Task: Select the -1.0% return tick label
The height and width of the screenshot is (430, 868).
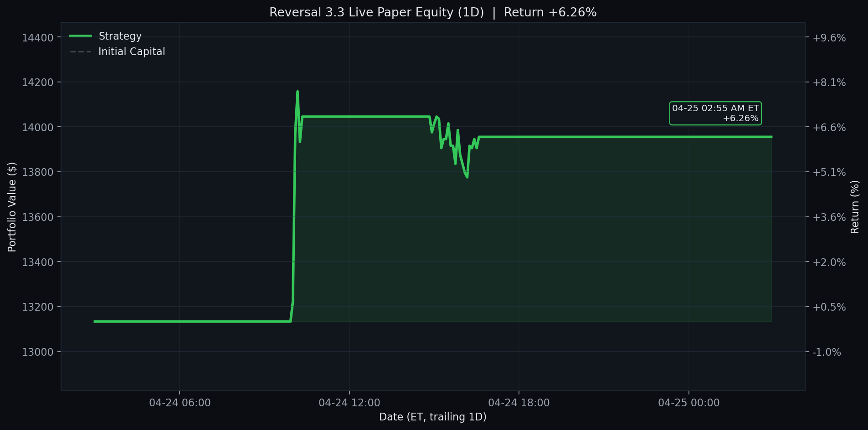Action: 826,352
